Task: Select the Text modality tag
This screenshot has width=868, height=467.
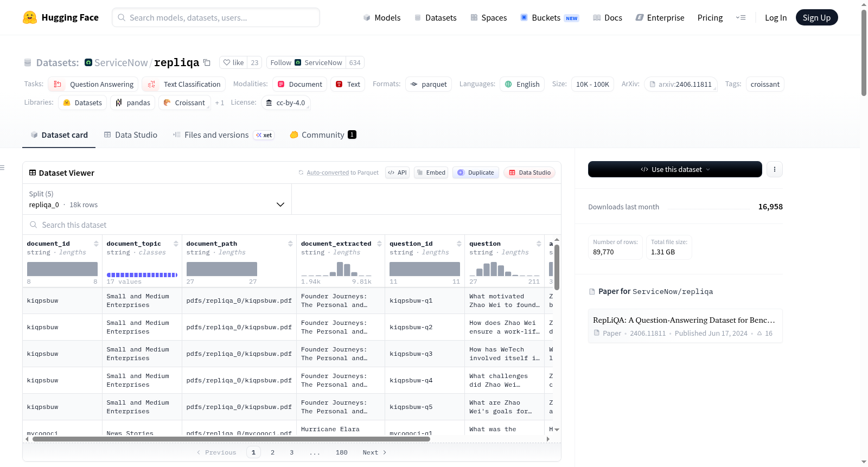Action: (x=348, y=84)
